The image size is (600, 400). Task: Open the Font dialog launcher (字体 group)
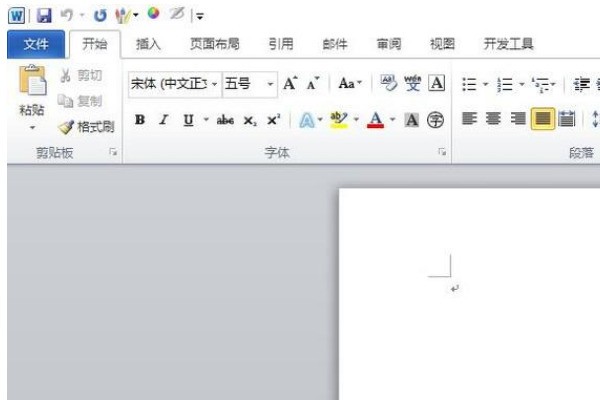click(441, 153)
